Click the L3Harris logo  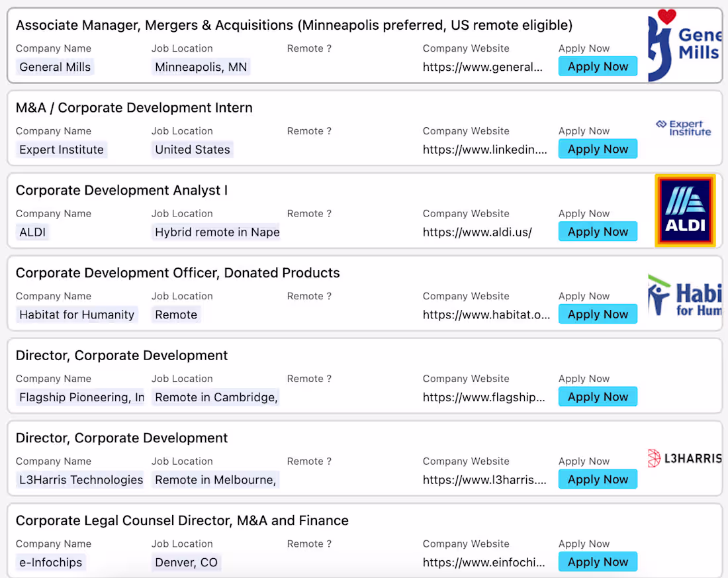point(685,458)
